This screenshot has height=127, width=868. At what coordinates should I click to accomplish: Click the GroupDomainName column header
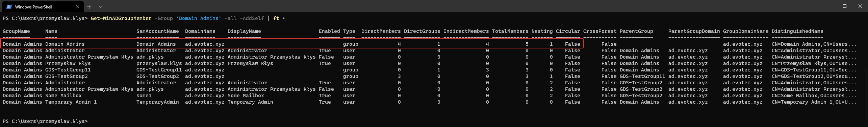click(x=746, y=31)
